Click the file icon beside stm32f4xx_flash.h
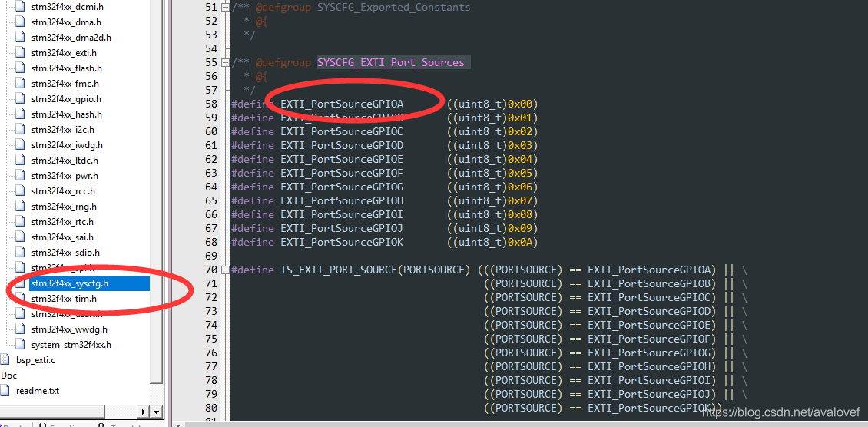868x427 pixels. pyautogui.click(x=21, y=68)
